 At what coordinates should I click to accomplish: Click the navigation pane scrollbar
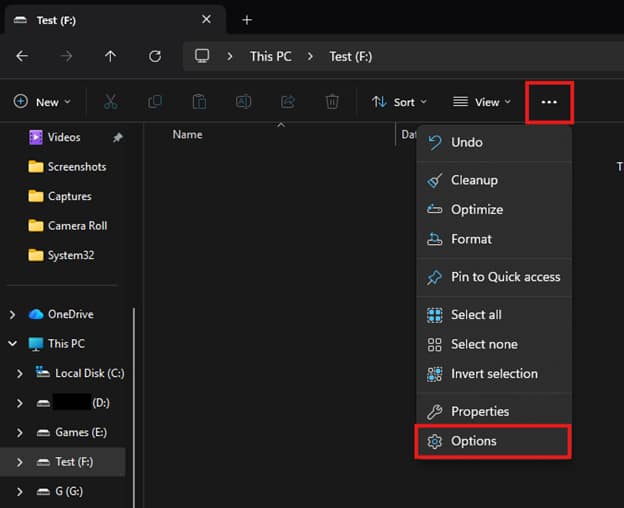(134, 407)
